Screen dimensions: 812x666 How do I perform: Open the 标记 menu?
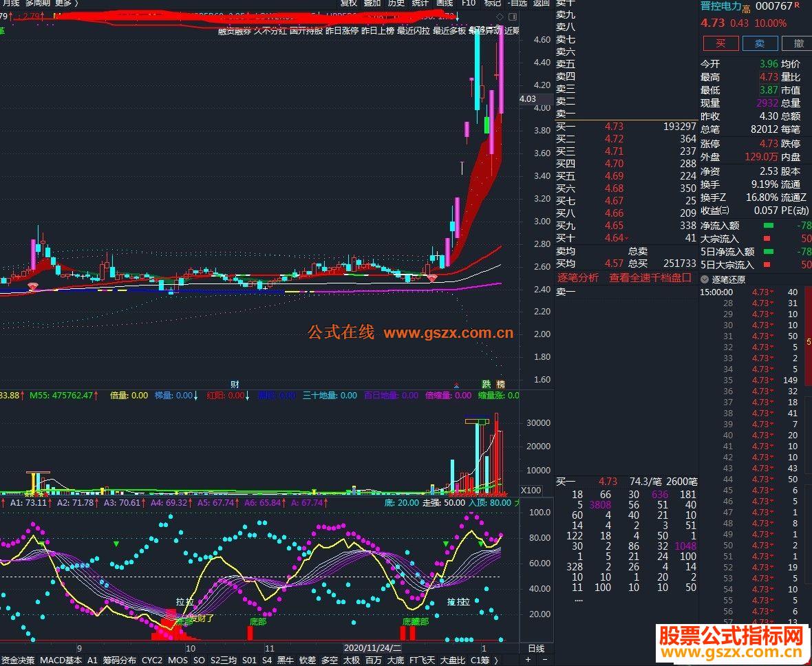(x=492, y=3)
